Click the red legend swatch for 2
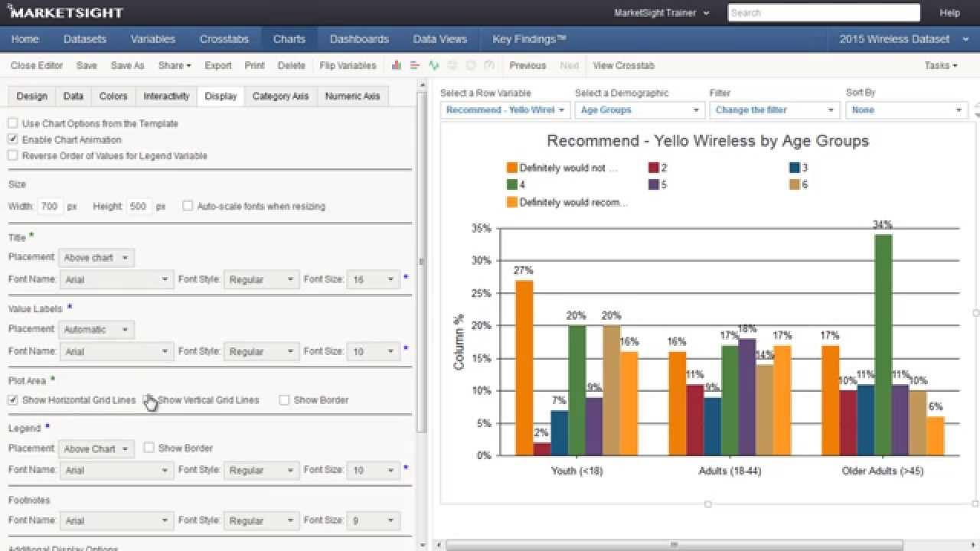Image resolution: width=980 pixels, height=551 pixels. point(653,168)
